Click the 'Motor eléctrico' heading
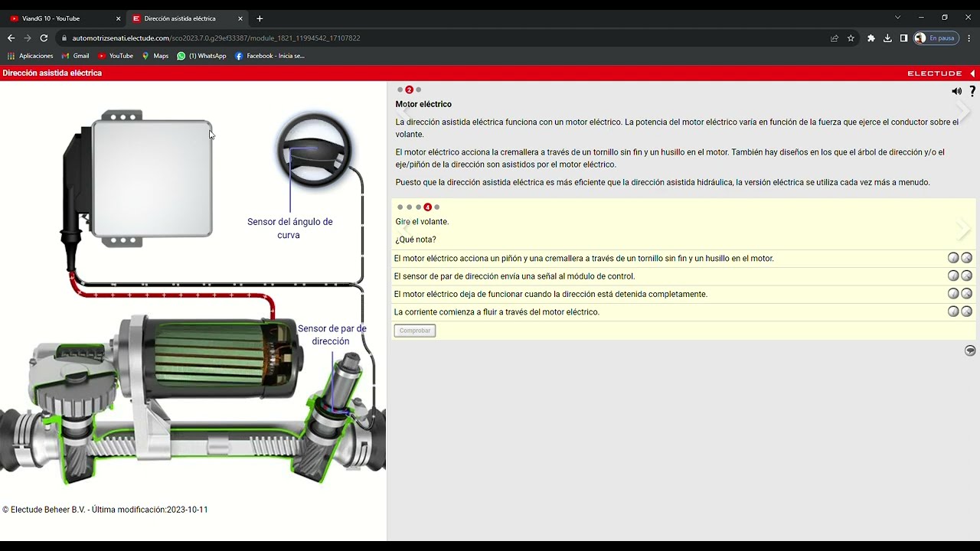 click(423, 104)
